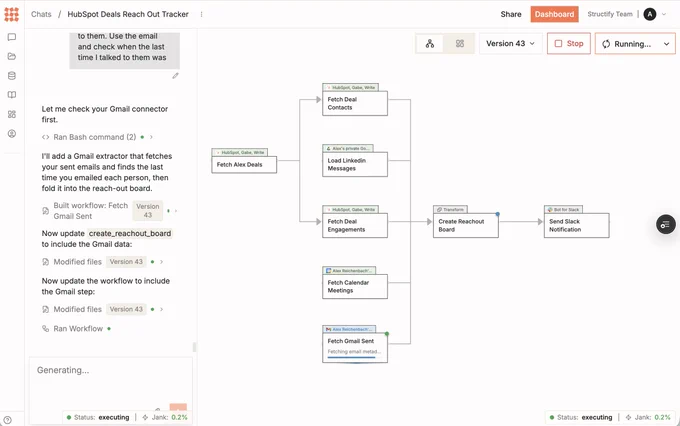Click the link icon beside Ran Workflow
Viewport: 680px width, 426px height.
coord(46,329)
